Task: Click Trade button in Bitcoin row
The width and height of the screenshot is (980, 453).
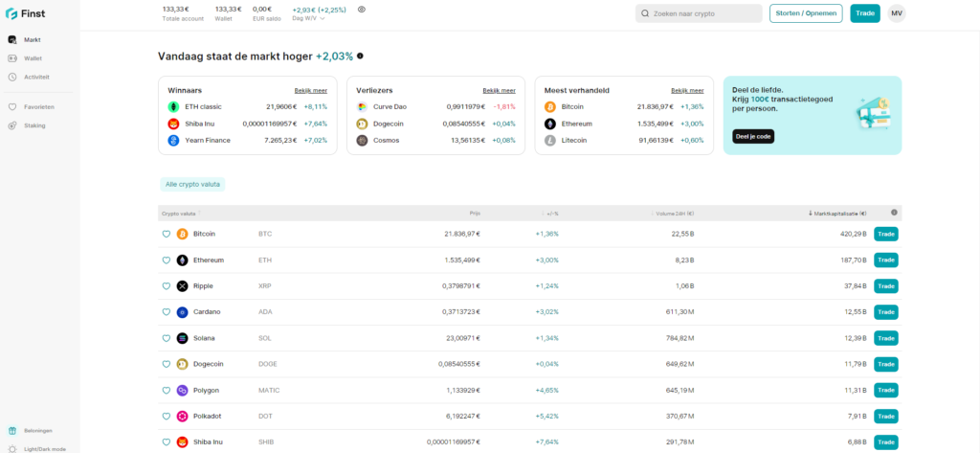Action: click(885, 234)
